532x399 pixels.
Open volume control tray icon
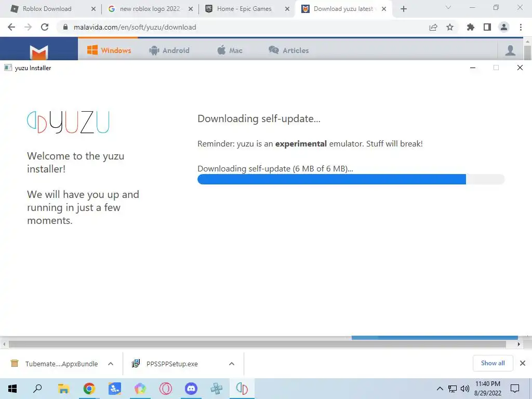[x=465, y=389]
